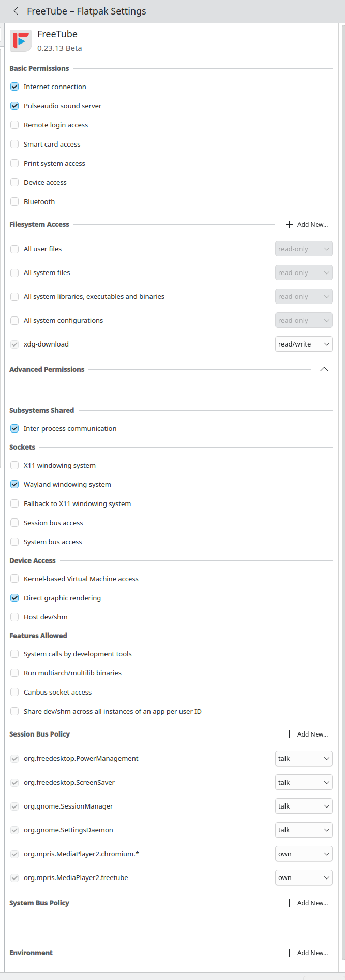Open the xdg-download read/write dropdown
The width and height of the screenshot is (345, 980).
304,344
